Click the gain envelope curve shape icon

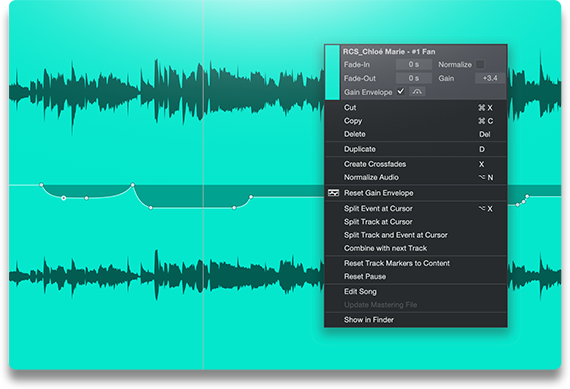(417, 92)
